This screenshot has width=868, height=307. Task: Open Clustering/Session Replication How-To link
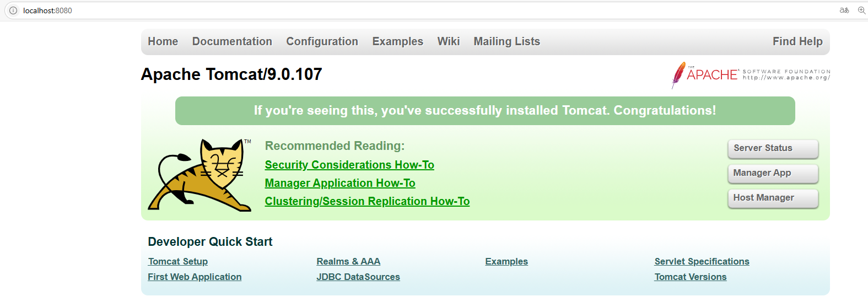(x=367, y=201)
